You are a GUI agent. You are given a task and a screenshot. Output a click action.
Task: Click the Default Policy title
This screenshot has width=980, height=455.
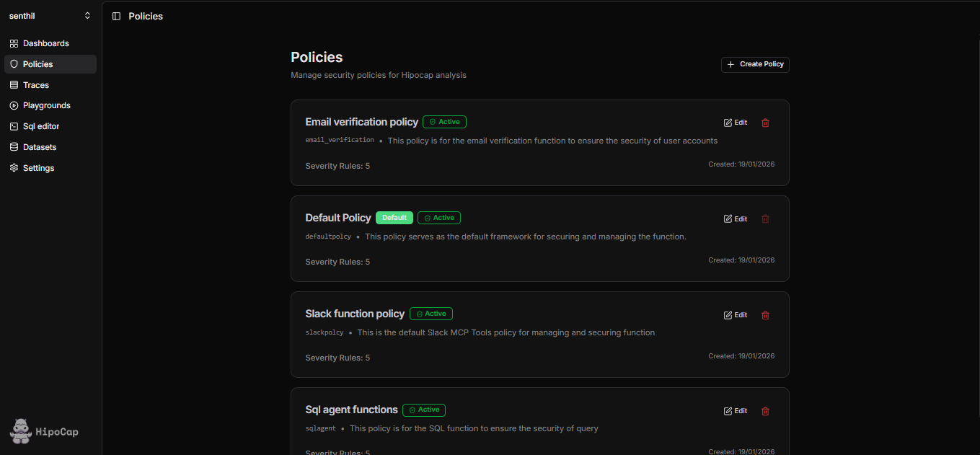click(x=338, y=218)
